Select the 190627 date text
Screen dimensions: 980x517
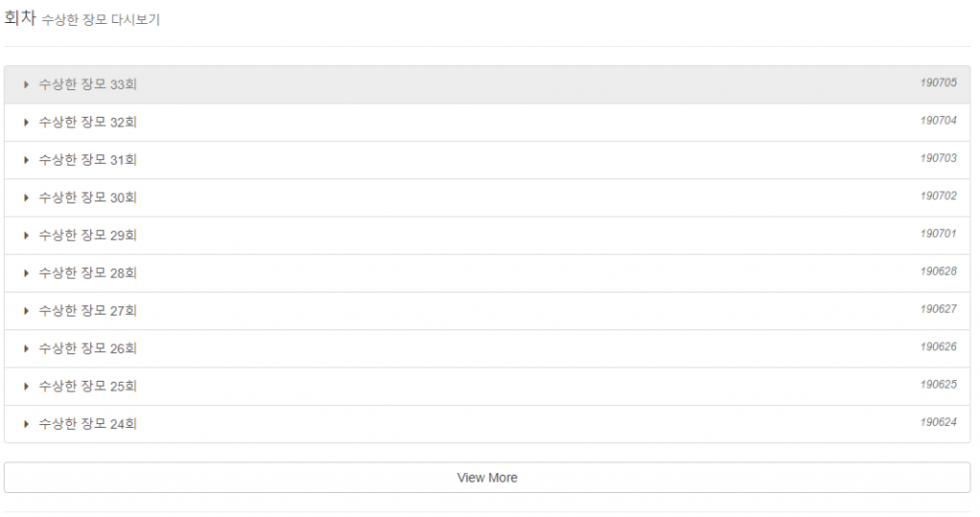click(x=938, y=309)
